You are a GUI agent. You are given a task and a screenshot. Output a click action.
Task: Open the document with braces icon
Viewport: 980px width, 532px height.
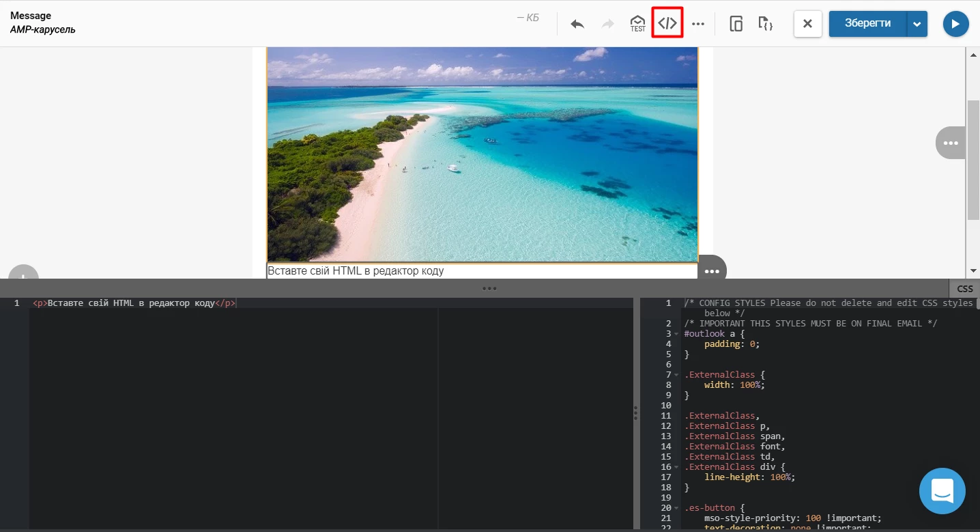766,24
